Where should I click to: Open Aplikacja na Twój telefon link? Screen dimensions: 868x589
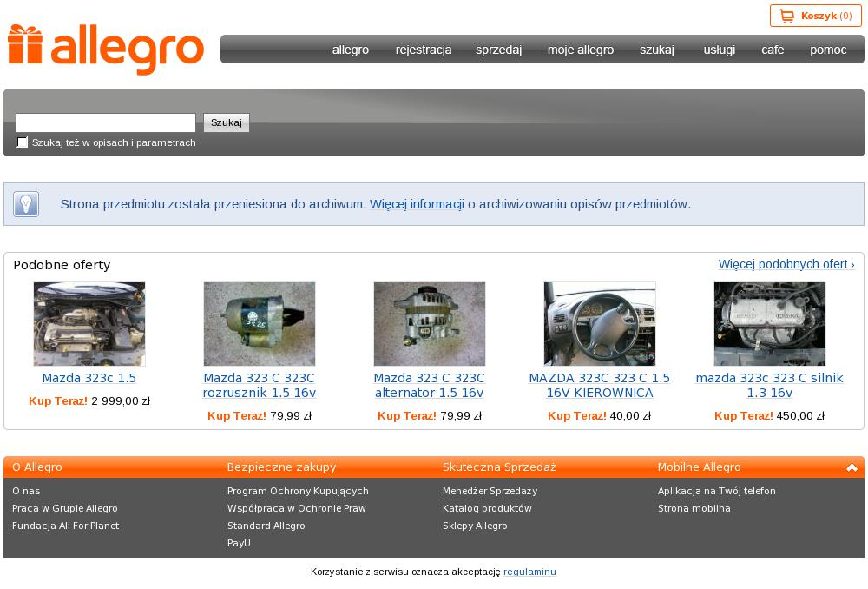(x=717, y=491)
